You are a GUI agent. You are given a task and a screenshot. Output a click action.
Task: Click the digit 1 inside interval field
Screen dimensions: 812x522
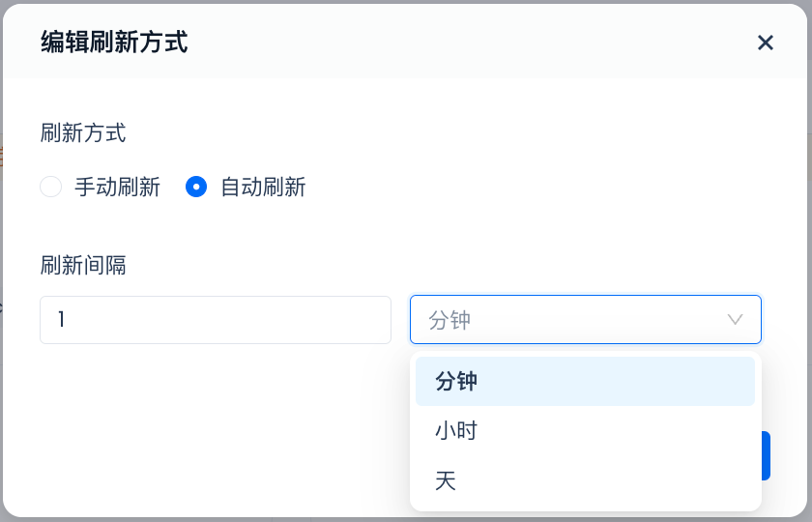[62, 320]
